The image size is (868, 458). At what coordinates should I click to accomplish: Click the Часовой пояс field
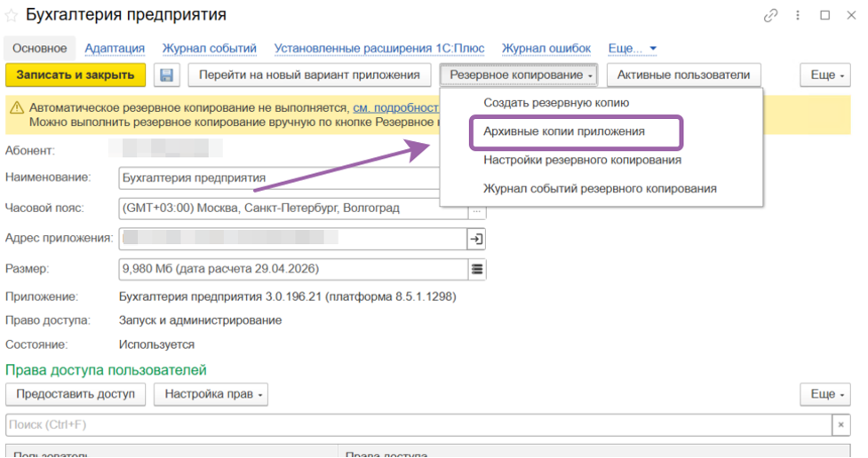(293, 209)
